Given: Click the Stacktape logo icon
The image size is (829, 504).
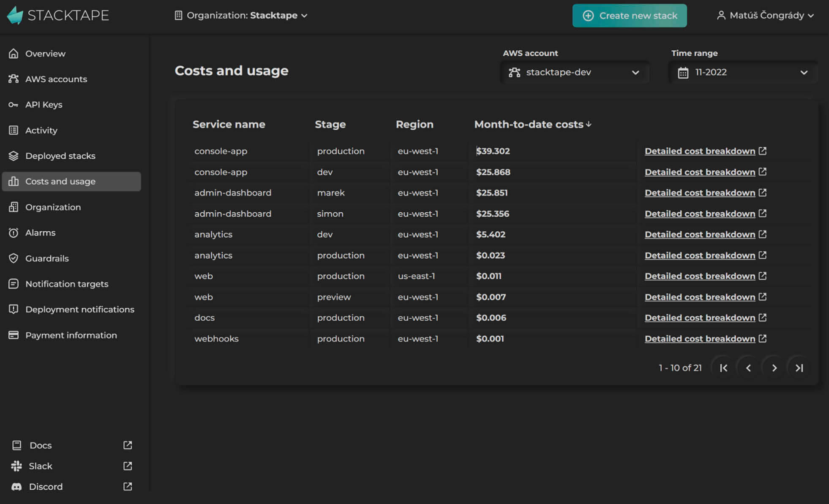Looking at the screenshot, I should point(15,15).
